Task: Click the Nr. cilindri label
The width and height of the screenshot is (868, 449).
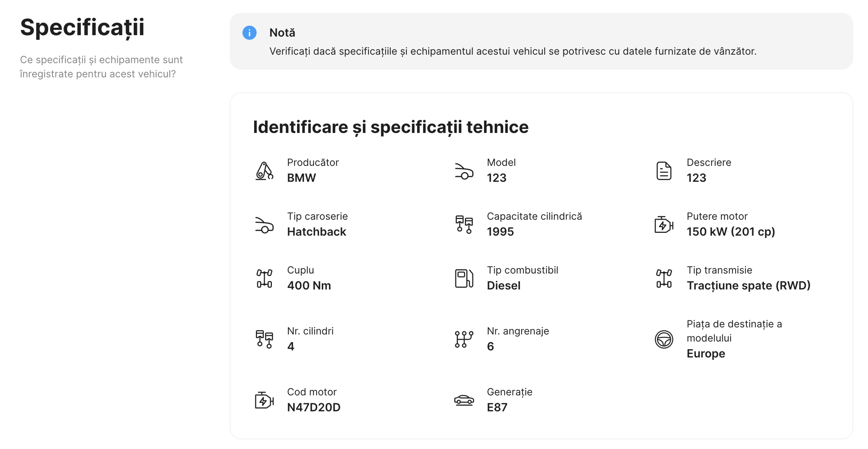Action: [x=310, y=331]
